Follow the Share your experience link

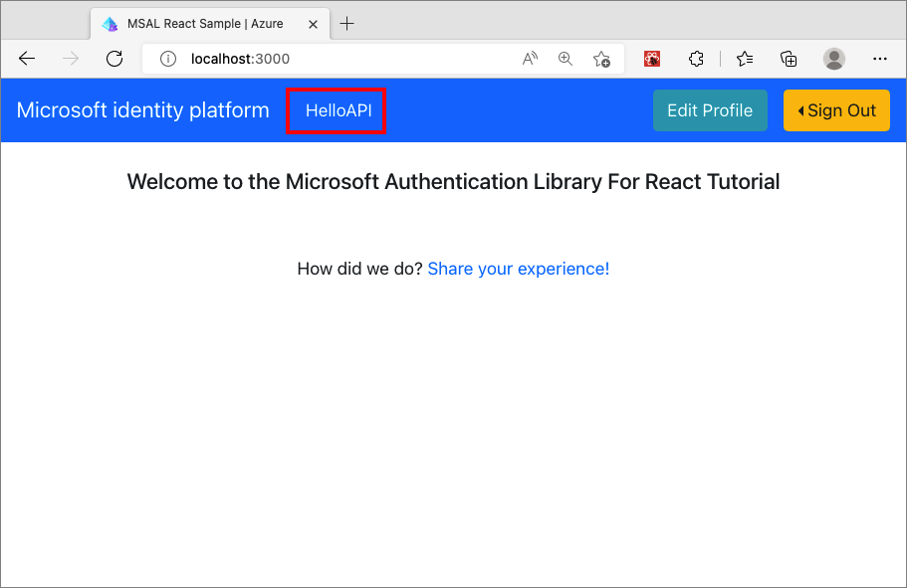[519, 269]
